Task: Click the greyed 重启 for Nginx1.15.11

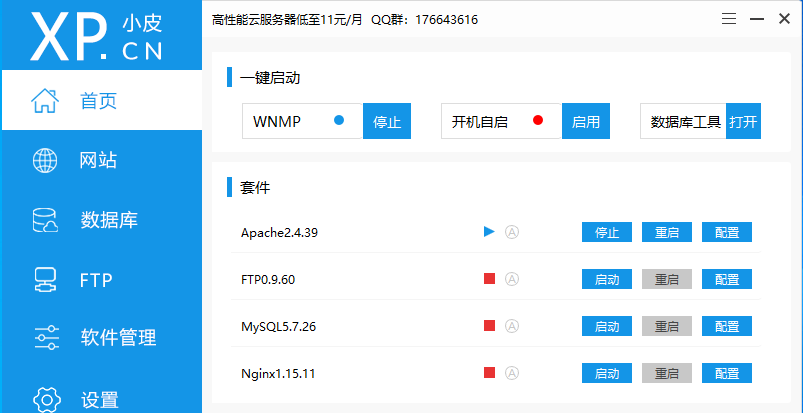Action: click(667, 373)
